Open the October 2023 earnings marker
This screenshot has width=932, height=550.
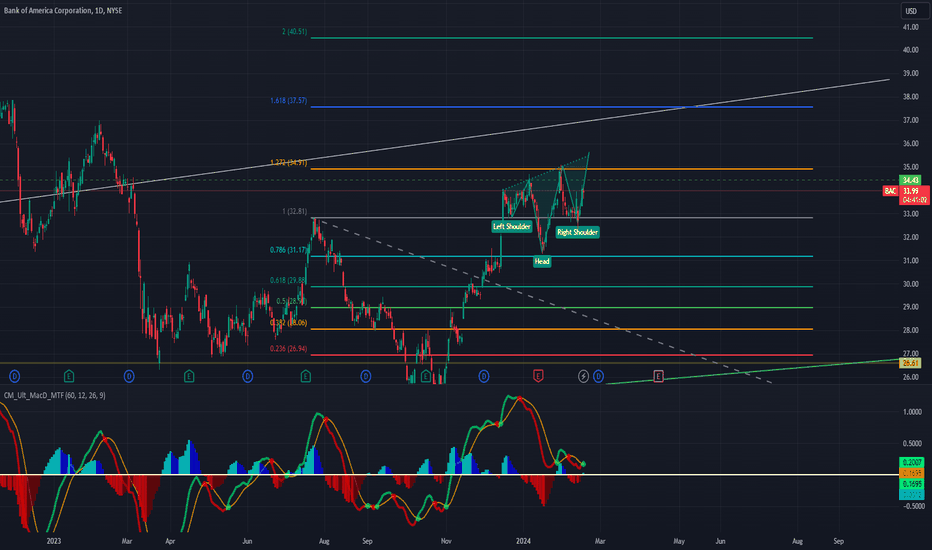(426, 376)
